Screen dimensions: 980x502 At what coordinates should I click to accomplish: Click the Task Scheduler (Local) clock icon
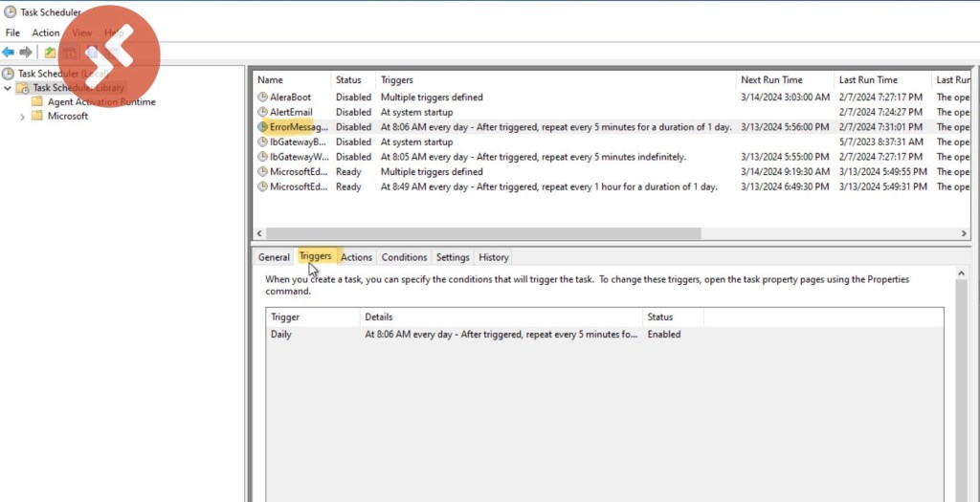[8, 73]
